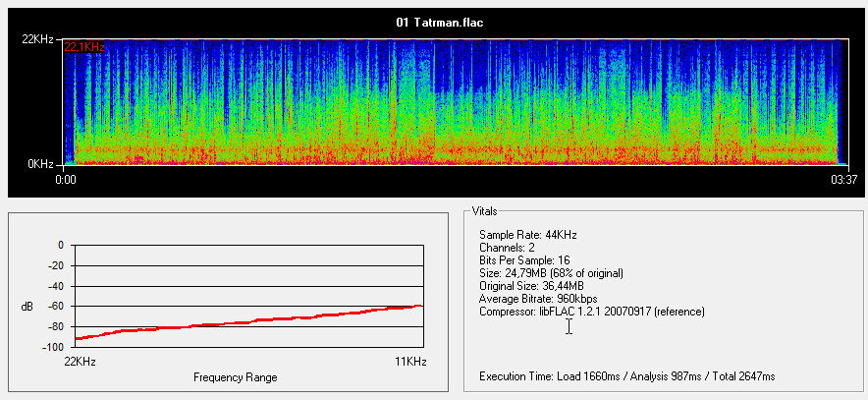Click the red 22,1KHz cutoff label
Screen dimensions: 868x400
pos(83,46)
